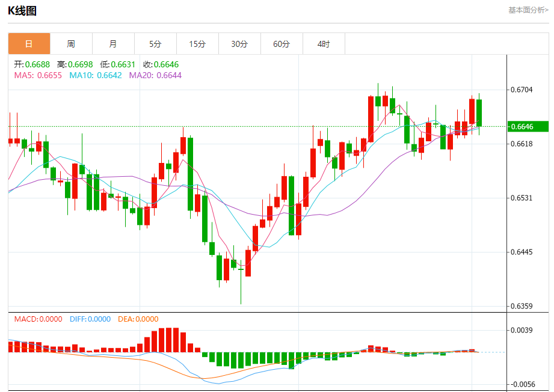
Task: Switch to the 周 weekly tab
Action: [71, 44]
